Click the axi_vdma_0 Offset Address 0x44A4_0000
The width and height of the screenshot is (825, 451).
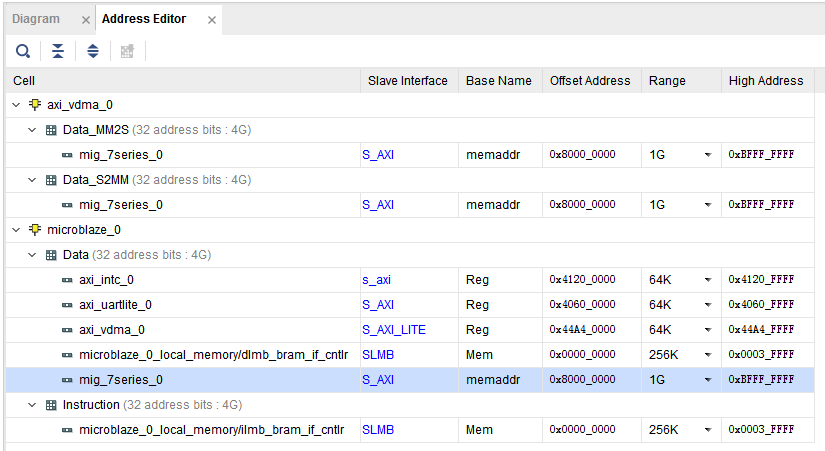point(582,330)
